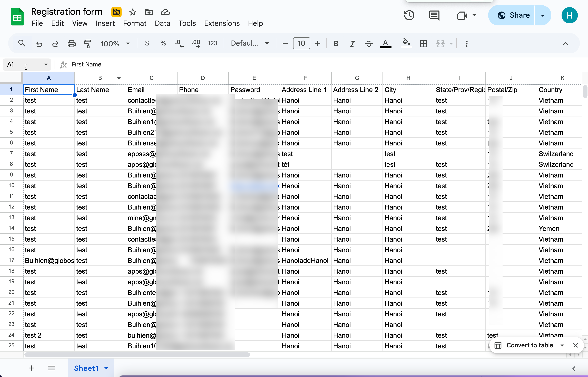The height and width of the screenshot is (377, 588).
Task: Click the version history clock icon
Action: (409, 15)
